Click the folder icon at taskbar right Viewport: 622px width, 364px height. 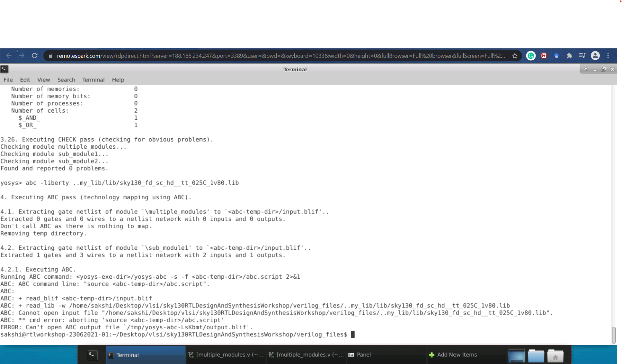point(536,356)
